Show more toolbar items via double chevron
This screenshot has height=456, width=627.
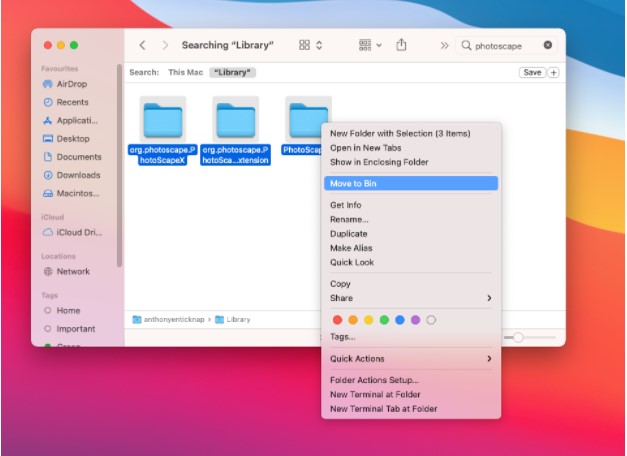[x=444, y=45]
